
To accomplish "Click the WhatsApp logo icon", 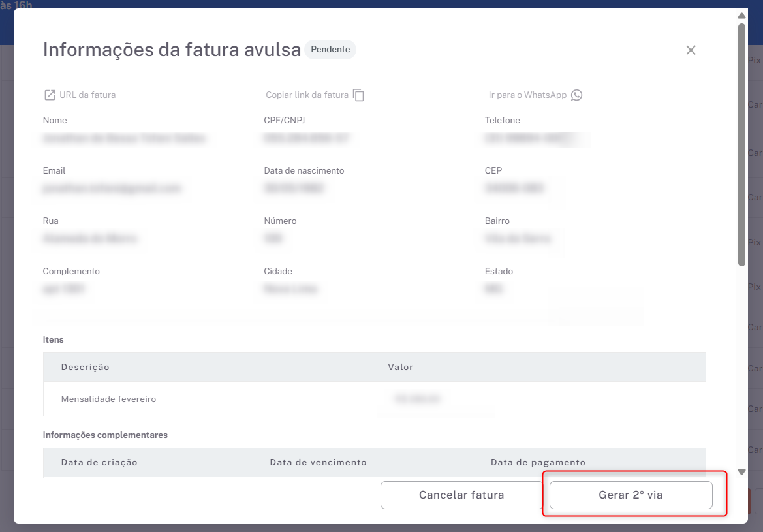I will coord(576,95).
